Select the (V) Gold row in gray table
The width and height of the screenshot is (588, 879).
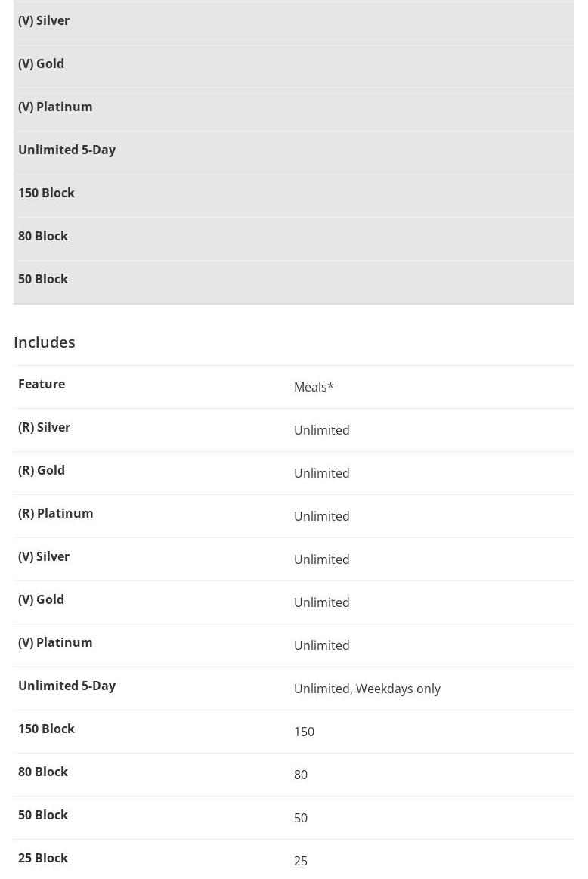point(294,66)
